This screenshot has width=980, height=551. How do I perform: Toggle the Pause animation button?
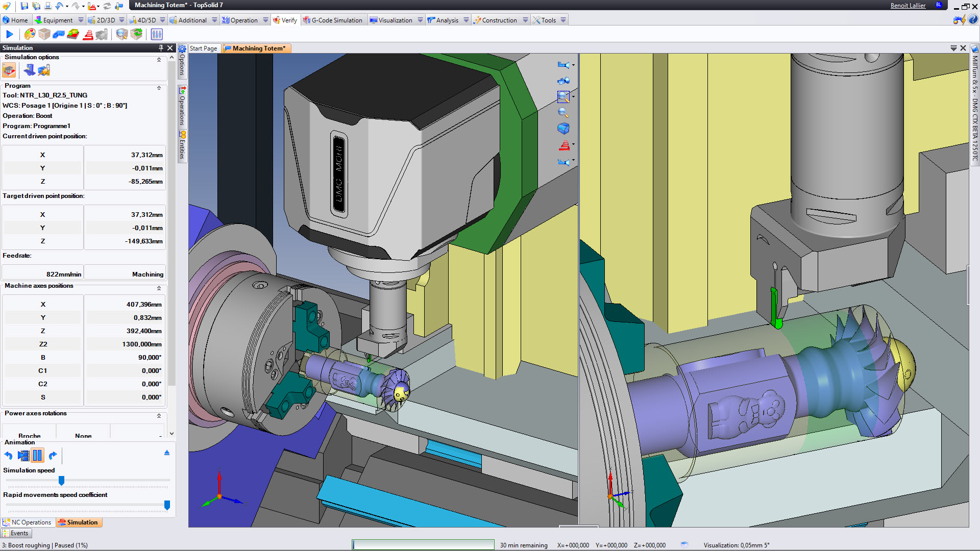click(37, 456)
